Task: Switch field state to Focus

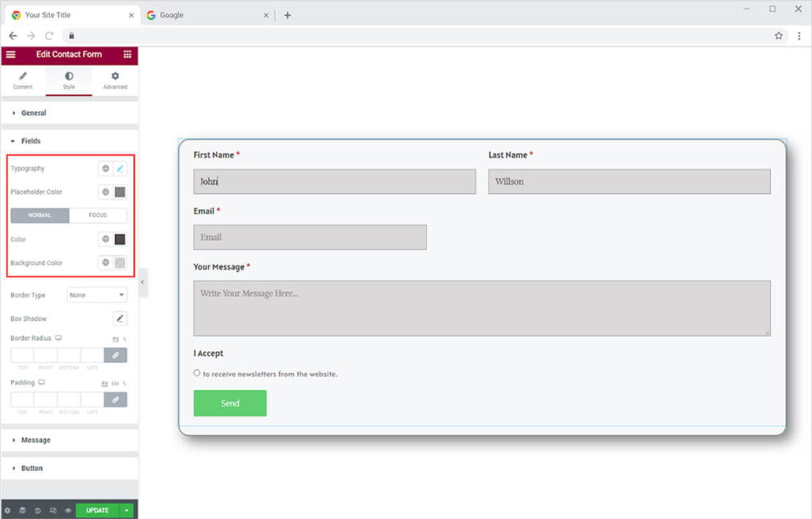Action: [x=98, y=216]
